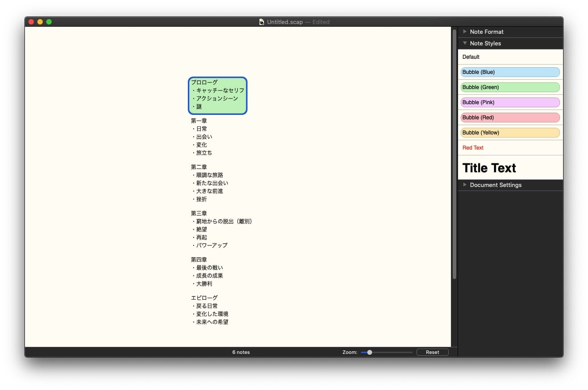Click the Scapple document icon in title bar
This screenshot has height=390, width=588.
tap(262, 22)
